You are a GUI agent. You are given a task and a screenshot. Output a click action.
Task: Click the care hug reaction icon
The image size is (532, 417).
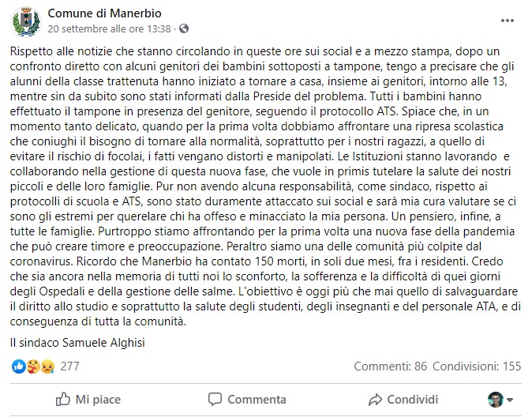click(x=33, y=366)
